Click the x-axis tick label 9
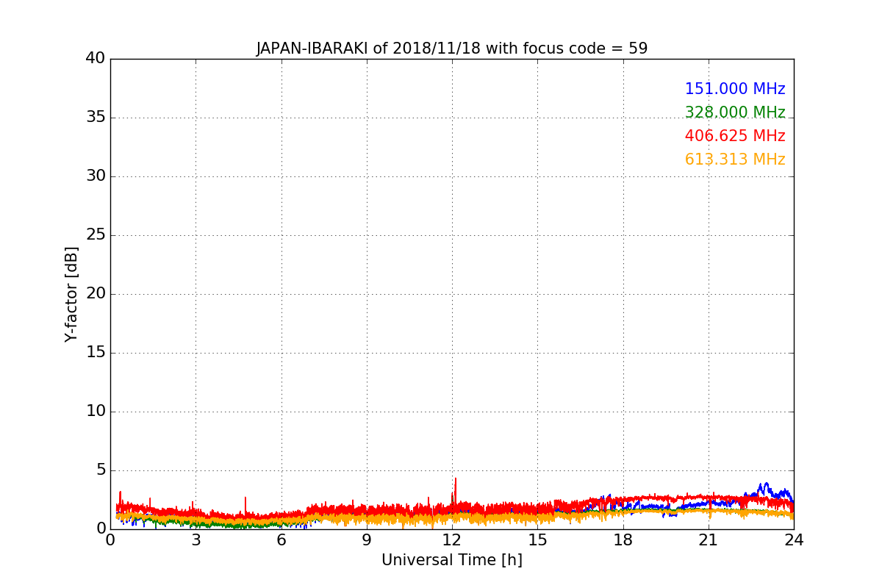 click(367, 540)
